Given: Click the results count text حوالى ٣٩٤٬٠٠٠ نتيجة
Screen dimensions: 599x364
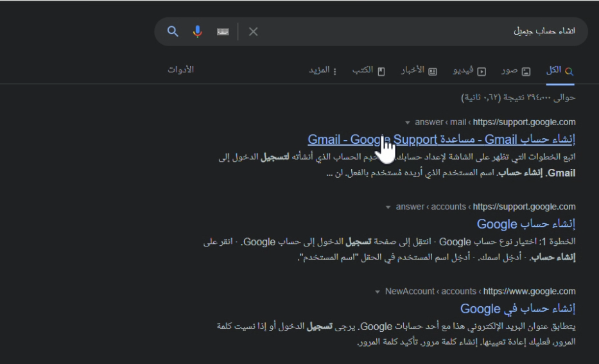Looking at the screenshot, I should 518,98.
